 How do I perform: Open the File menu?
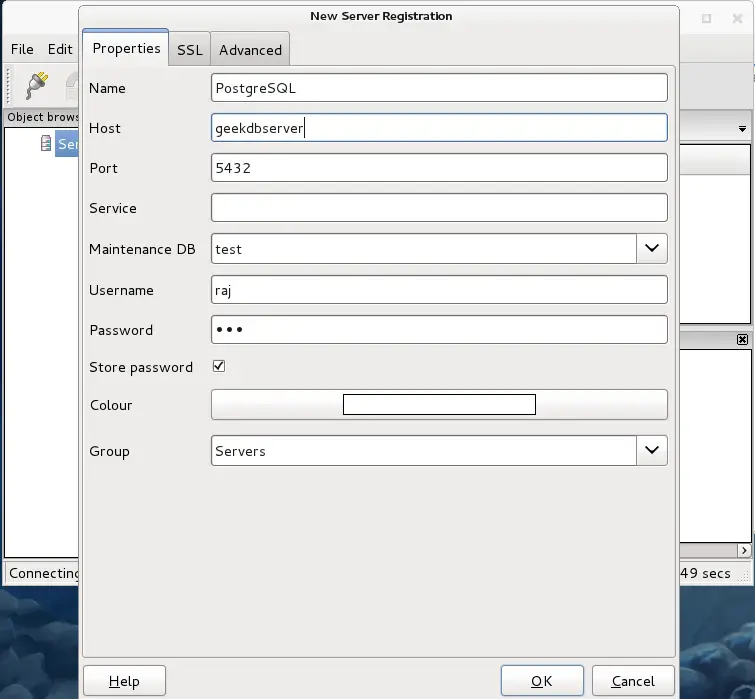coord(22,49)
